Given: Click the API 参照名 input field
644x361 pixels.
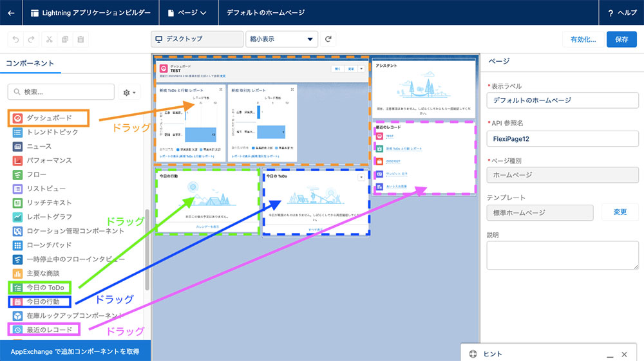Looking at the screenshot, I should [562, 138].
